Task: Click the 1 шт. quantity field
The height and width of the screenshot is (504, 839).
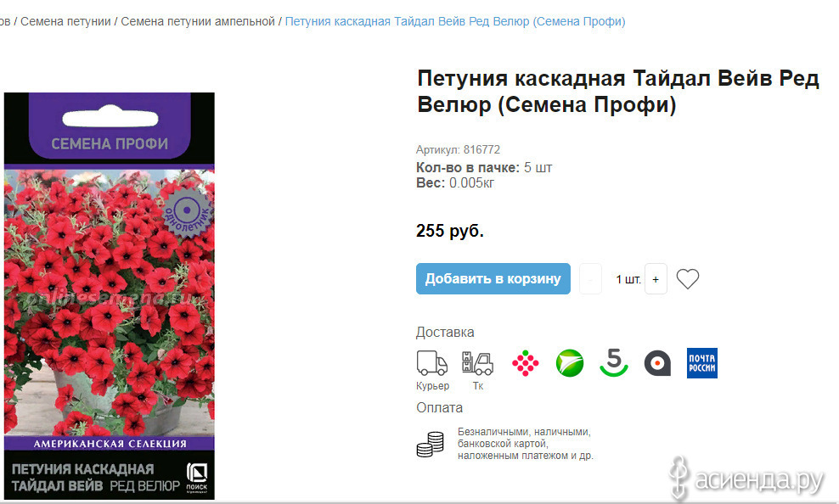Action: click(628, 279)
